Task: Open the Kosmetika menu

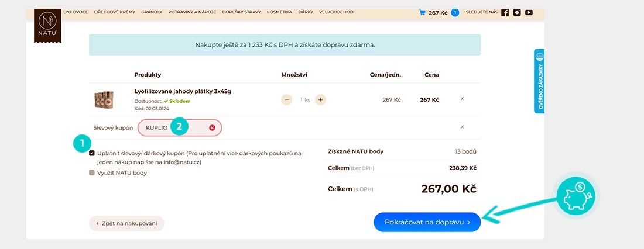Action: point(279,12)
